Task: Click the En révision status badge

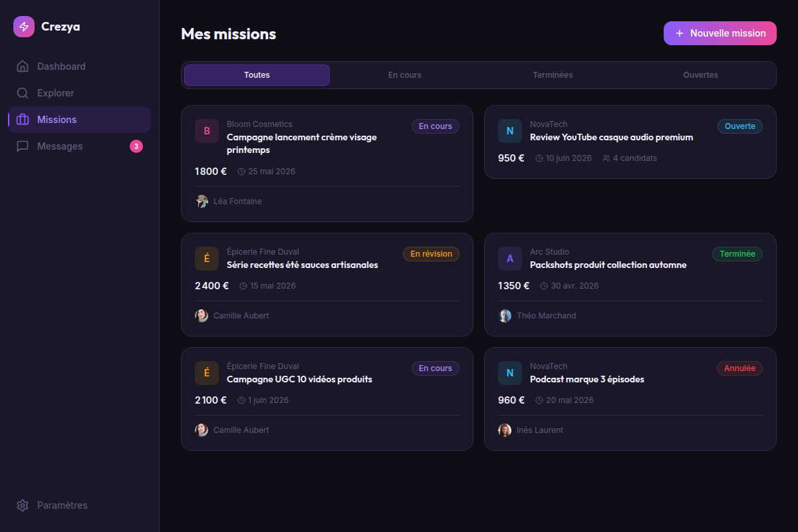Action: (431, 254)
